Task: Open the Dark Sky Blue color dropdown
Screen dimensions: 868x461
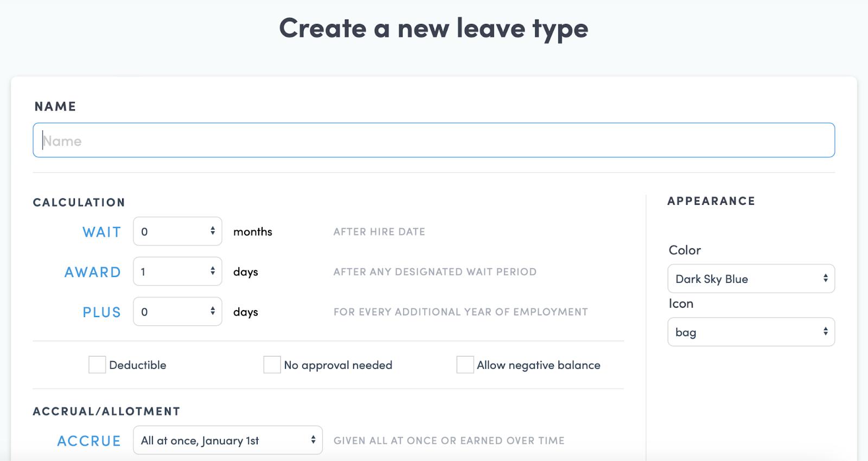Action: (x=751, y=279)
